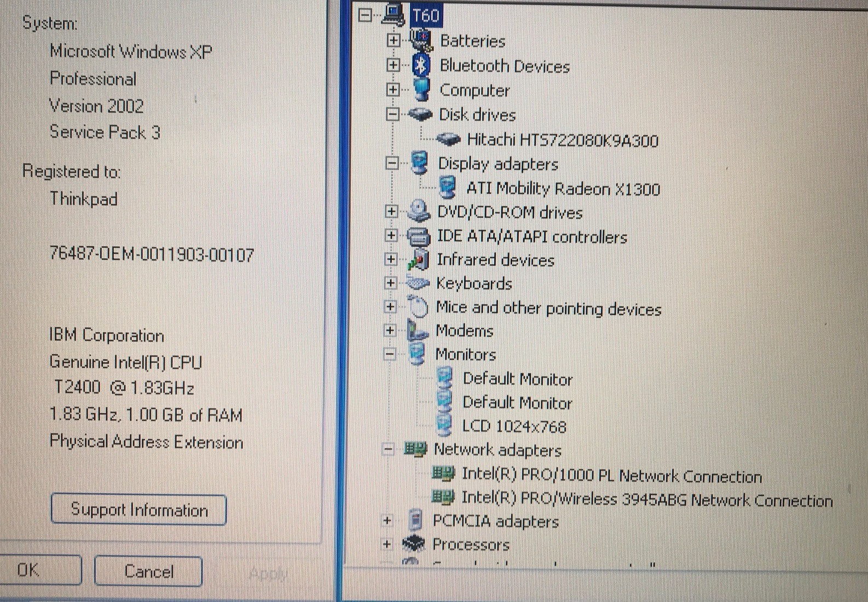
Task: Select the T60 root label
Action: 426,15
